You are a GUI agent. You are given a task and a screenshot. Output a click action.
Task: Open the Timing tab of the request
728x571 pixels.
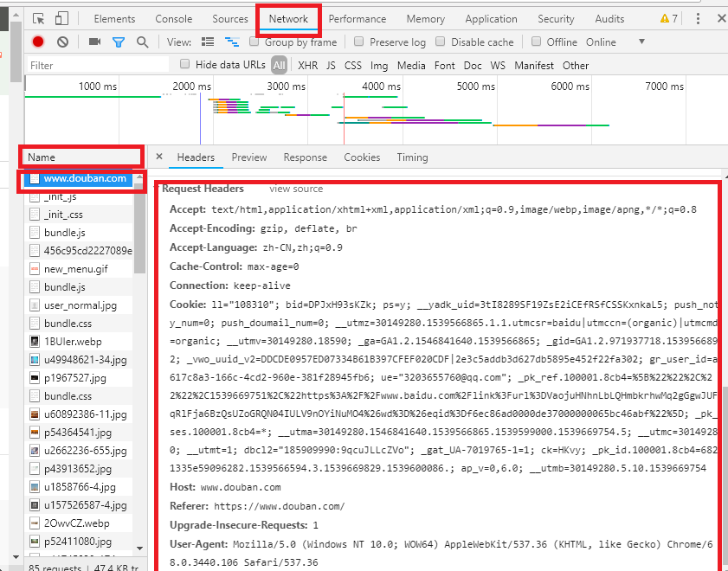(x=412, y=157)
